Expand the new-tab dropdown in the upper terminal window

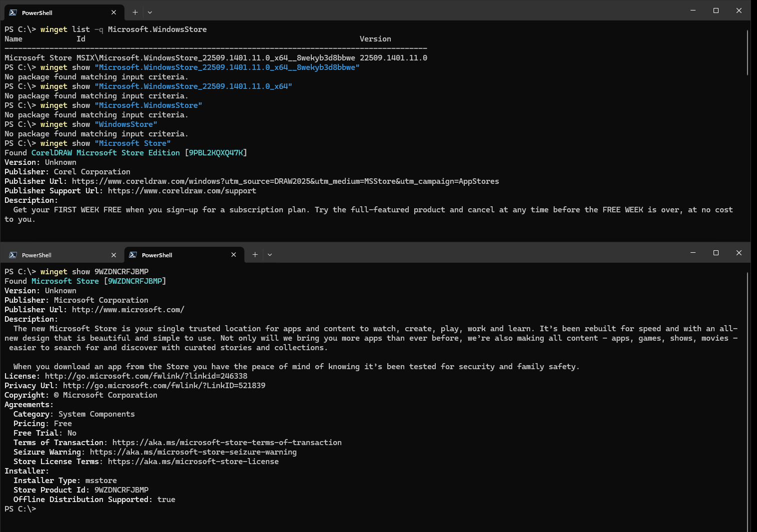(150, 12)
